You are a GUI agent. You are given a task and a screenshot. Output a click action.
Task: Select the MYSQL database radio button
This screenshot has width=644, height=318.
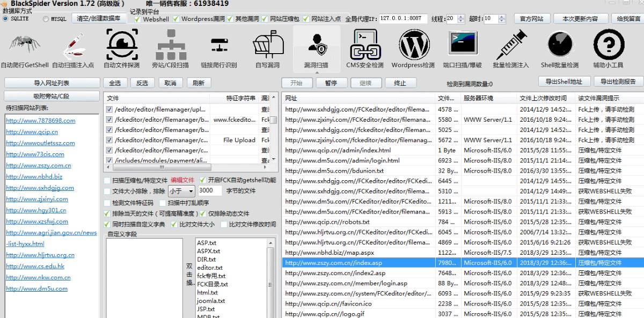46,19
